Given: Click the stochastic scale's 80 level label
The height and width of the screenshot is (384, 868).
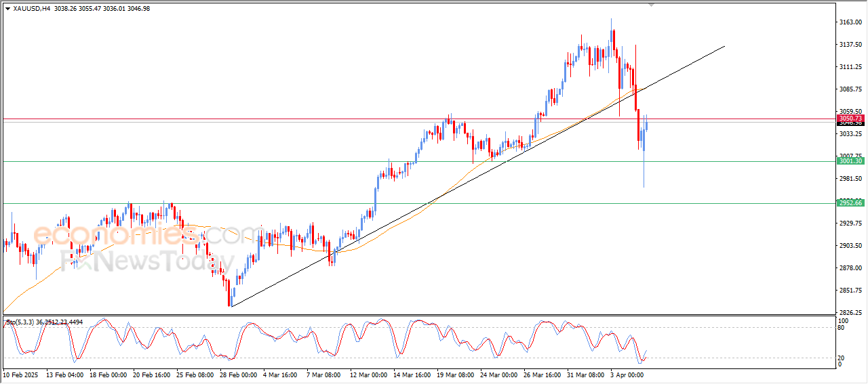Looking at the screenshot, I should 842,328.
